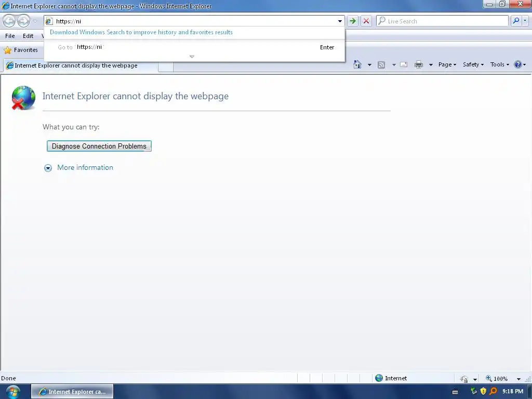
Task: Open the Print options dropdown arrow
Action: tap(431, 65)
